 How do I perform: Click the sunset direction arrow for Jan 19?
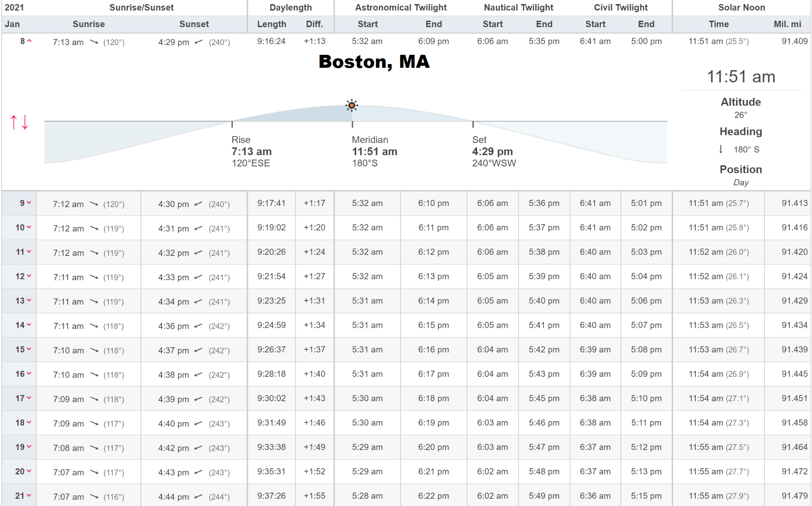point(198,448)
